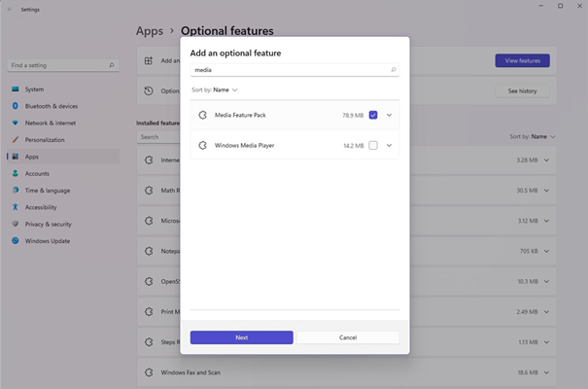
Task: Expand the 3.12 MB feature row chevron
Action: pyautogui.click(x=546, y=221)
